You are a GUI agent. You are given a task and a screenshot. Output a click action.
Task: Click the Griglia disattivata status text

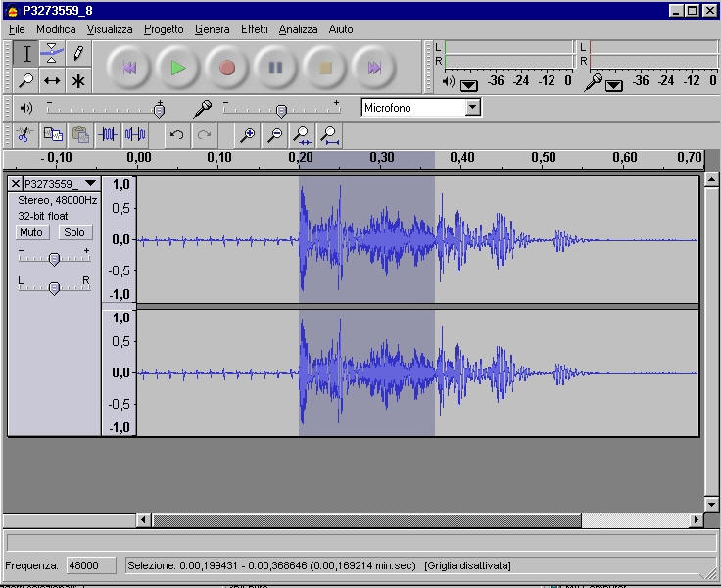tap(467, 565)
